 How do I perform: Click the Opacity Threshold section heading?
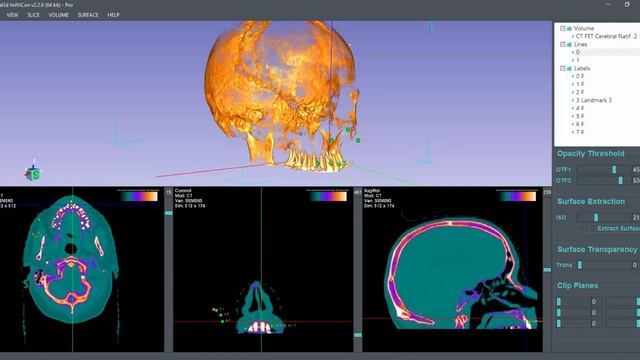(591, 153)
